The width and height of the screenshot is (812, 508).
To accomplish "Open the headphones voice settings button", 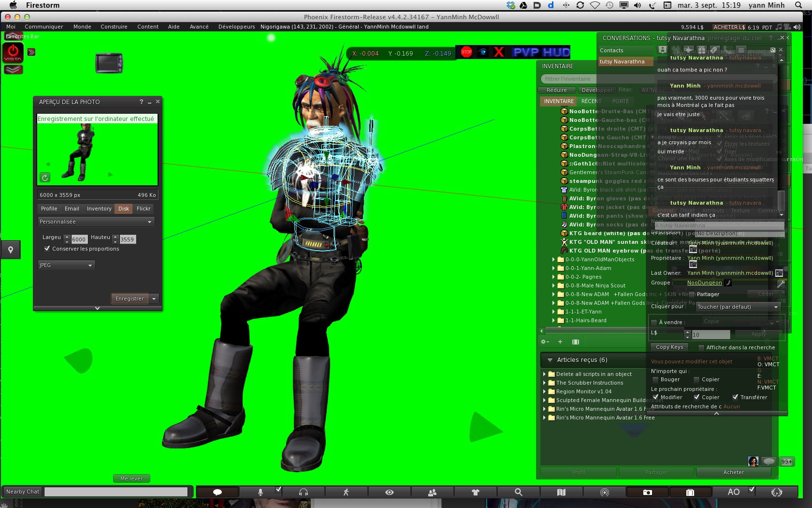I will click(x=304, y=492).
